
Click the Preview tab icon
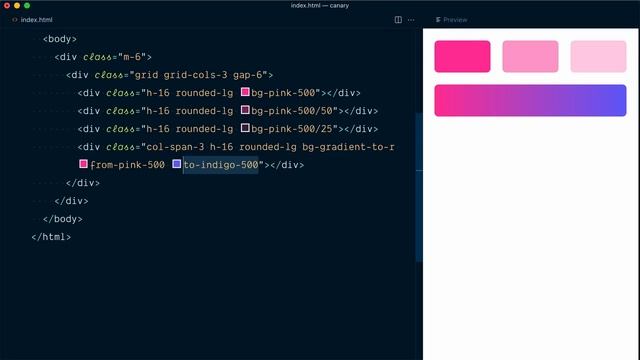click(x=438, y=20)
